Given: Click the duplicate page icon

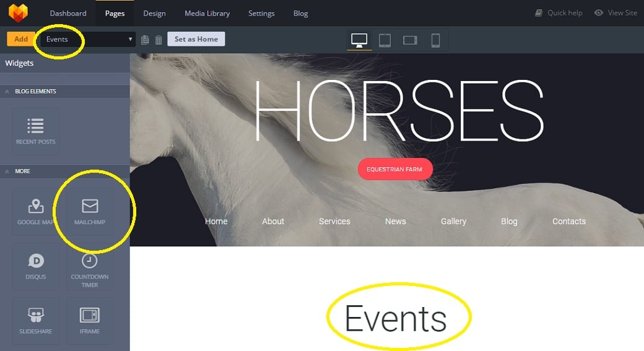Looking at the screenshot, I should pyautogui.click(x=145, y=40).
